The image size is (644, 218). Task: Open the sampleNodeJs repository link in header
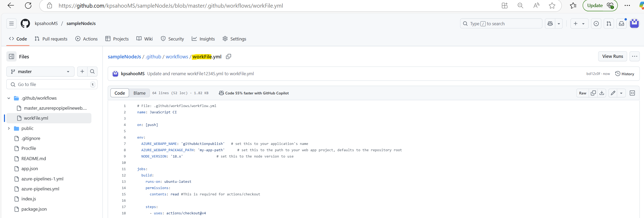[81, 23]
